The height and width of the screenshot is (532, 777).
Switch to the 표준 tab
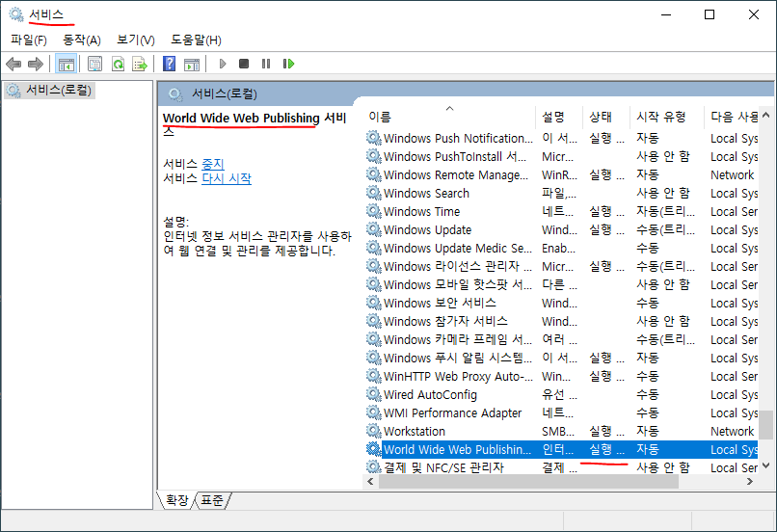[212, 500]
